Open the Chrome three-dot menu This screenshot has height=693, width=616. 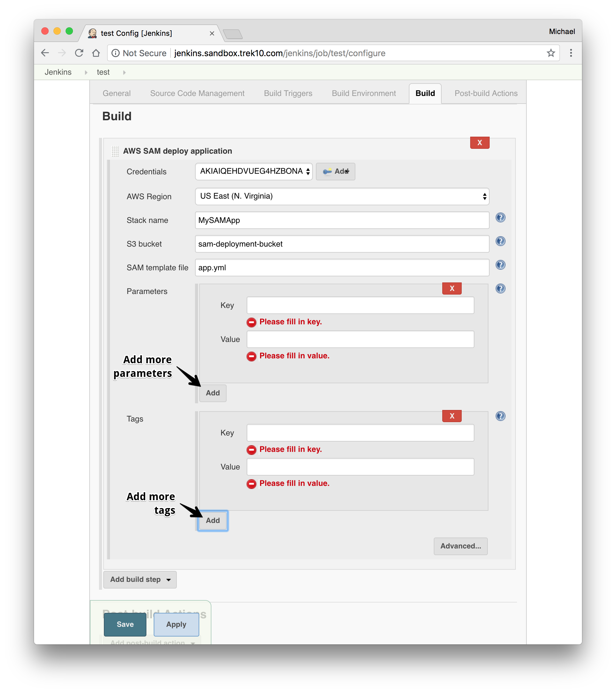click(571, 53)
